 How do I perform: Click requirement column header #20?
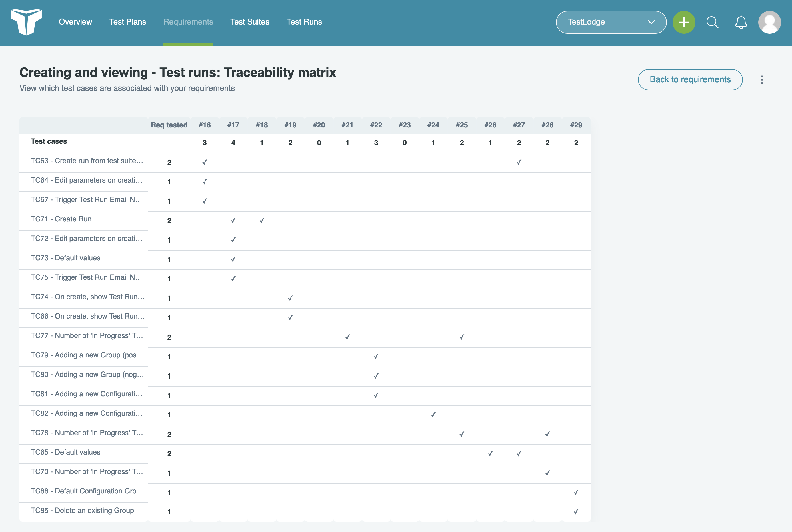319,125
